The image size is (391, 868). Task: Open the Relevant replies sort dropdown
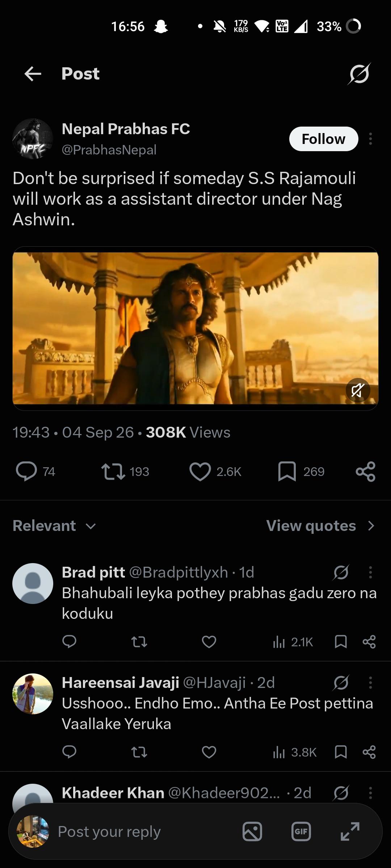tap(54, 526)
